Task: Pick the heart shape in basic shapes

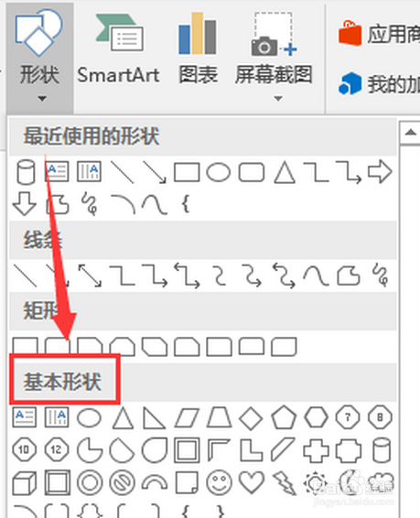Action: 252,482
